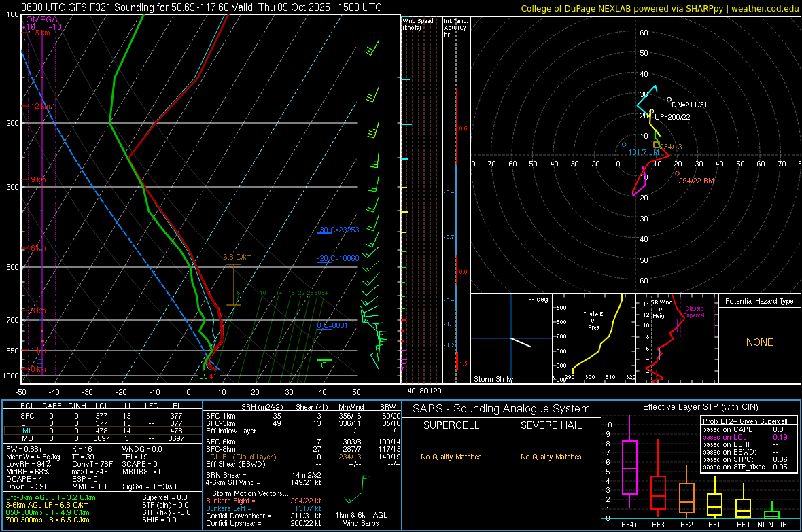Viewport: 802px width, 532px height.
Task: Click the UP=200/22 hodograph label
Action: click(673, 117)
